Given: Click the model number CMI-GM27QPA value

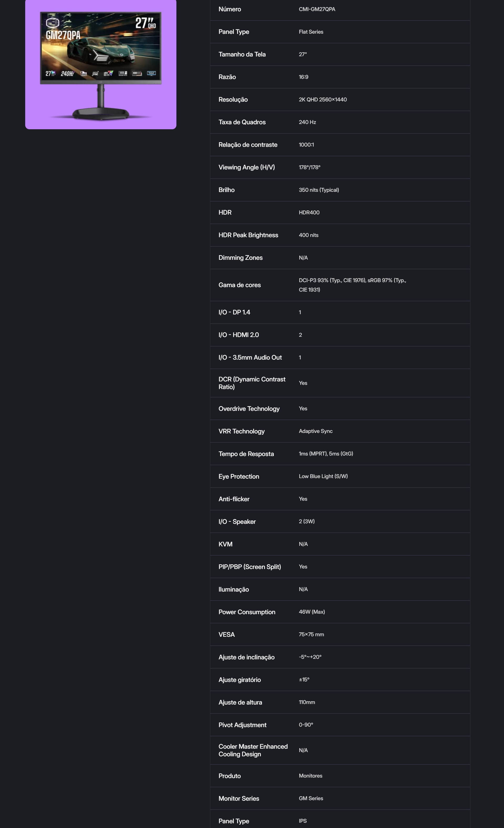Looking at the screenshot, I should click(x=317, y=9).
